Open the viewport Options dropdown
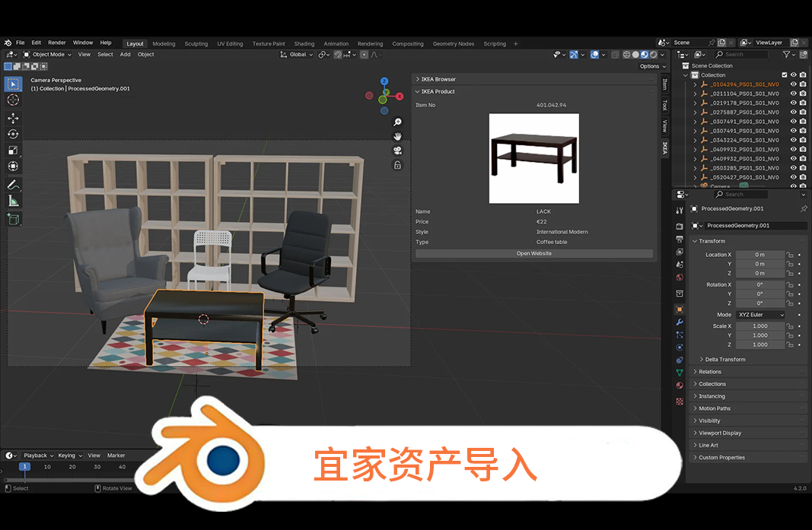812x530 pixels. [x=652, y=66]
